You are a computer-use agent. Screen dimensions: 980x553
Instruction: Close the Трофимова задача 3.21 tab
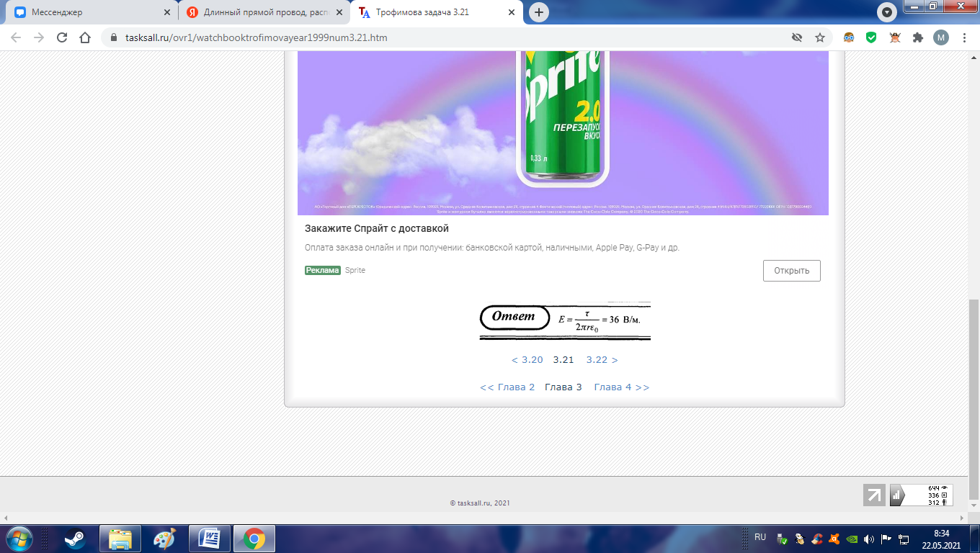pyautogui.click(x=512, y=12)
